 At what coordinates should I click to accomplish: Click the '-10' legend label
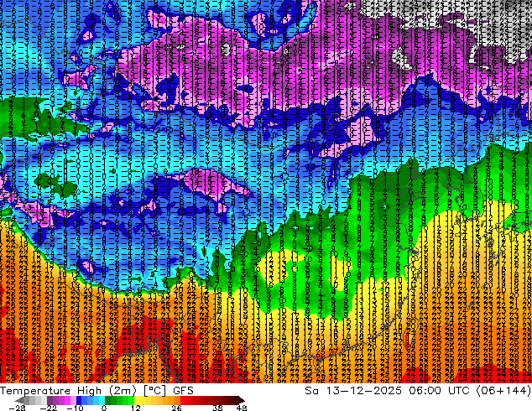(75, 408)
